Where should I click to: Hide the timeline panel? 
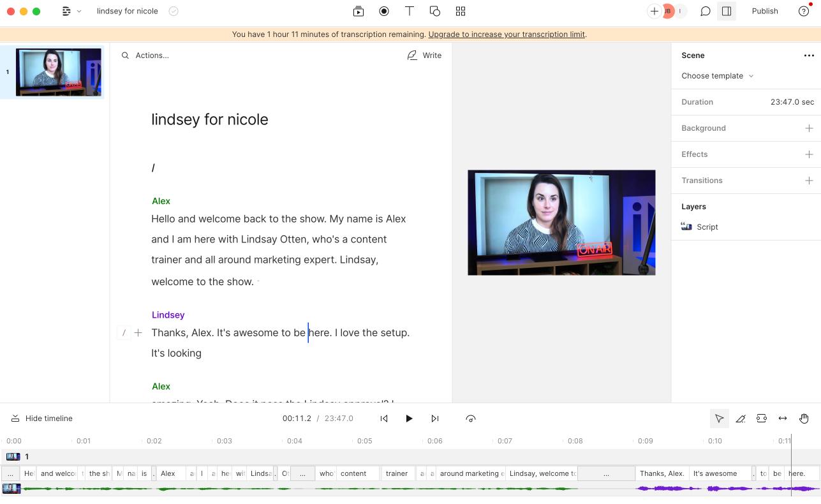pyautogui.click(x=42, y=419)
